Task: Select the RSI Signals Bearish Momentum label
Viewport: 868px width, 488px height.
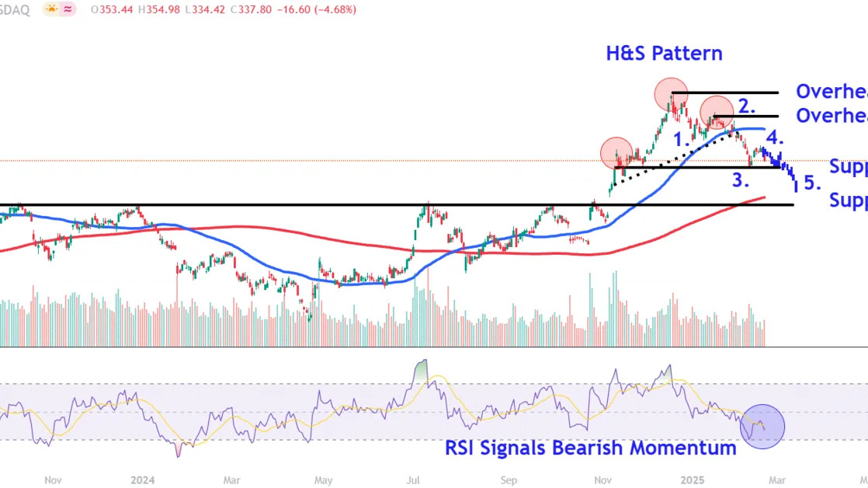Action: click(591, 448)
